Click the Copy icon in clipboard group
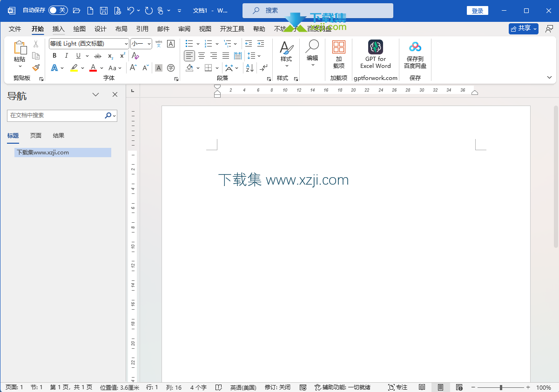Viewport: 559px width, 392px height. point(36,56)
